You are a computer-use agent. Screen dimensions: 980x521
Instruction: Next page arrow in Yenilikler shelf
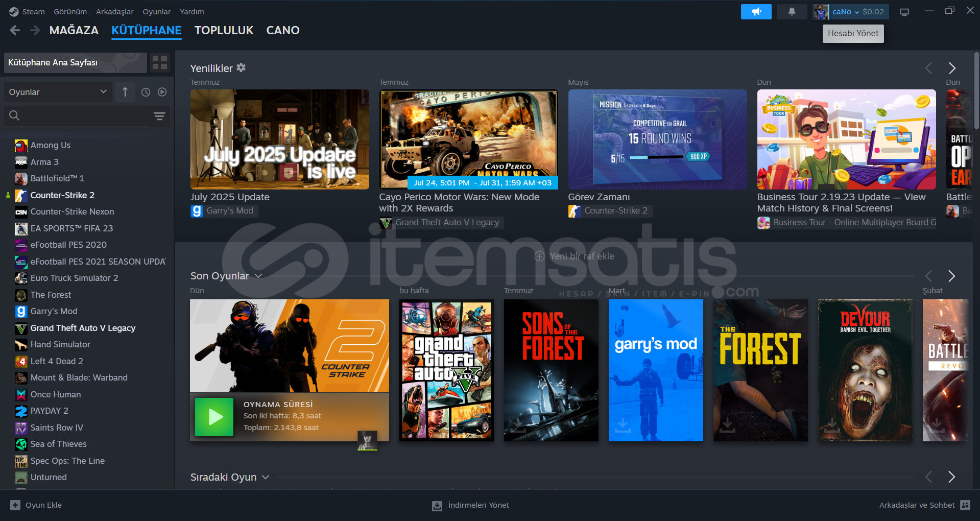(x=952, y=68)
